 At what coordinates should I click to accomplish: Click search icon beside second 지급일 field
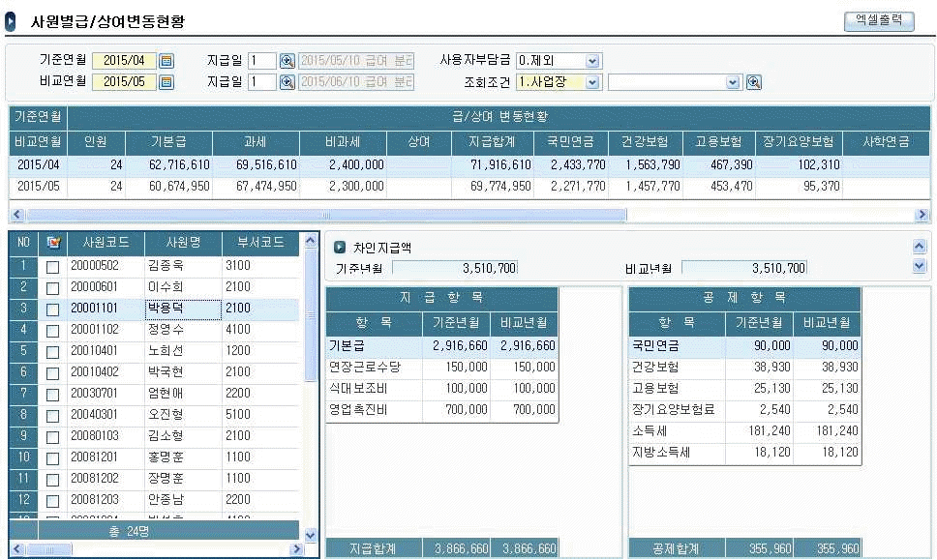[287, 82]
